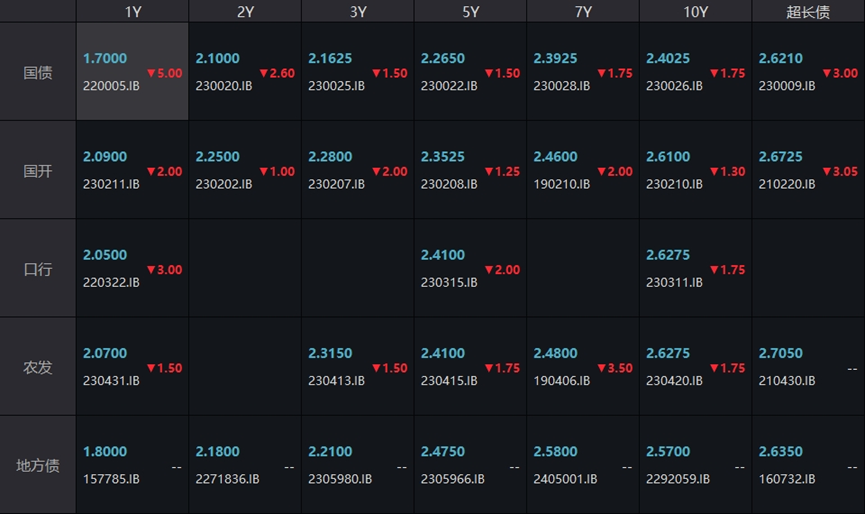Select the 2.5800 yield in 地方债 row
The height and width of the screenshot is (514, 865).
[555, 451]
